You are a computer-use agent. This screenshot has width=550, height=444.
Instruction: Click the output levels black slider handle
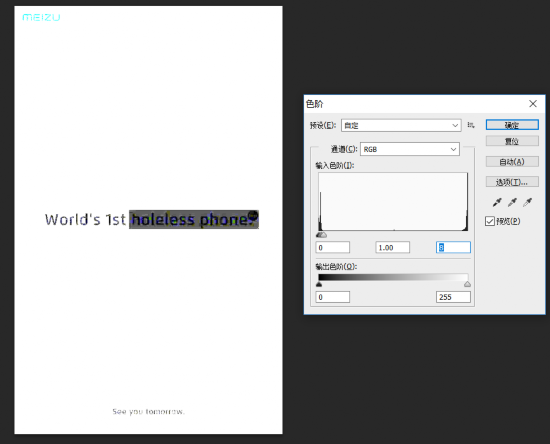tap(319, 284)
